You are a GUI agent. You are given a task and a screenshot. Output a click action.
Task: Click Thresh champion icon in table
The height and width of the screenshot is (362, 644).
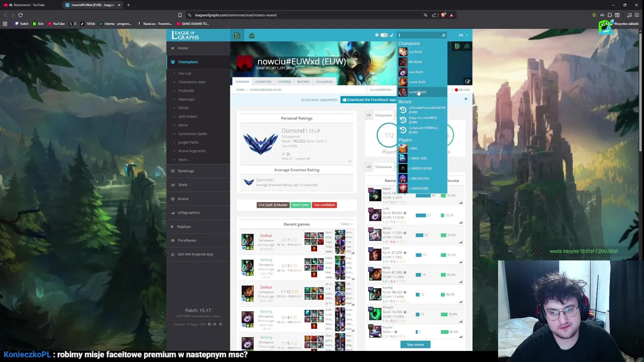(x=375, y=313)
